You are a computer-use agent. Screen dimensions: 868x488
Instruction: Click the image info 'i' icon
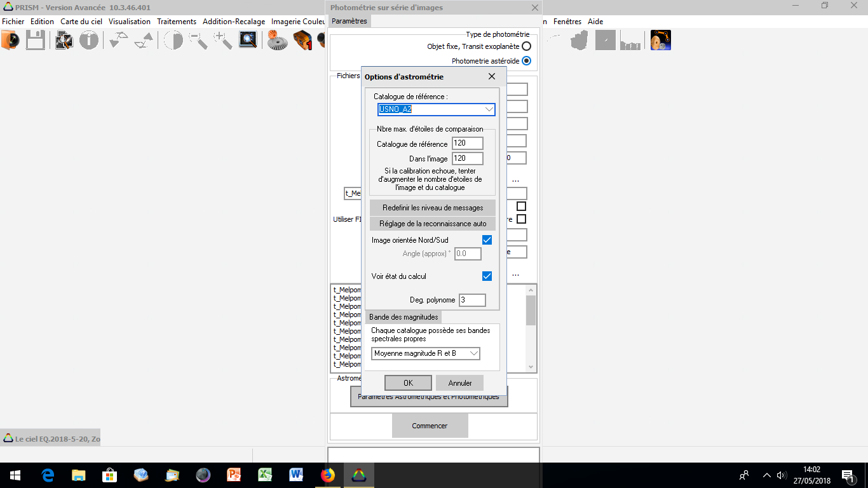click(x=88, y=41)
